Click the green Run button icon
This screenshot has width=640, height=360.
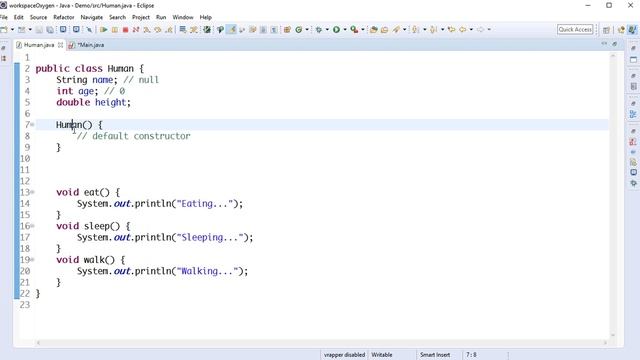[336, 29]
